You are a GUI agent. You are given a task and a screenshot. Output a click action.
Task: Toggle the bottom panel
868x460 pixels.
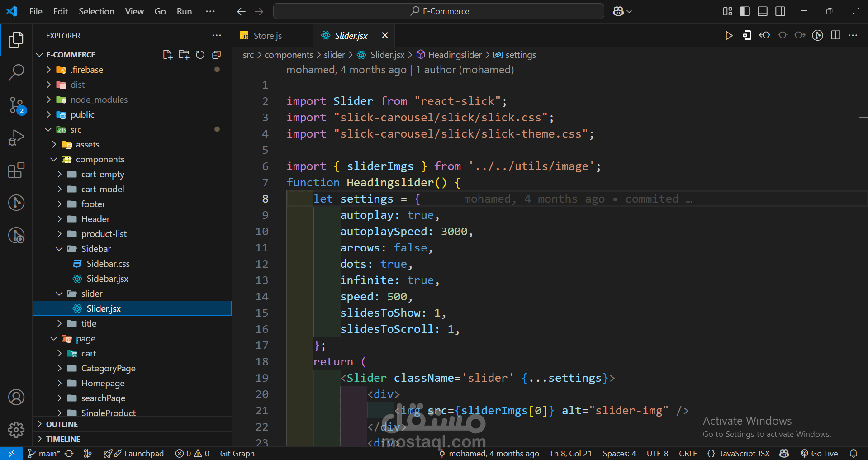(763, 11)
